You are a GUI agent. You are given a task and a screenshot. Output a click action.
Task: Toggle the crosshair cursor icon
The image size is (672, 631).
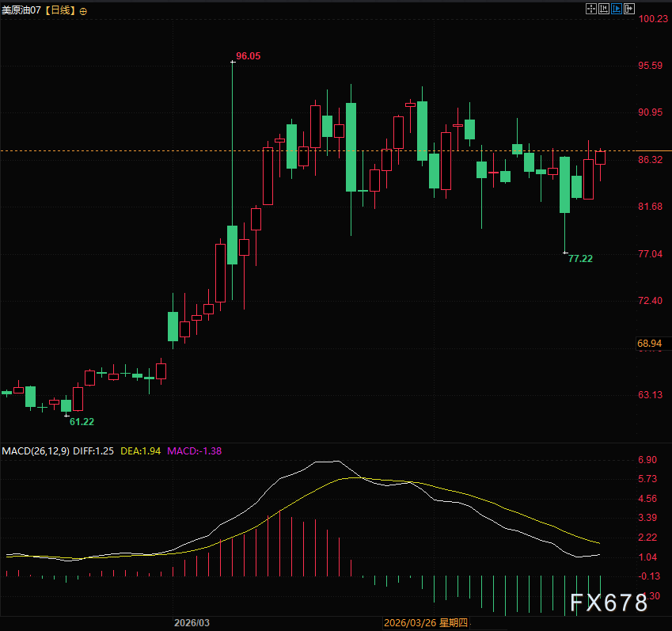pos(591,9)
